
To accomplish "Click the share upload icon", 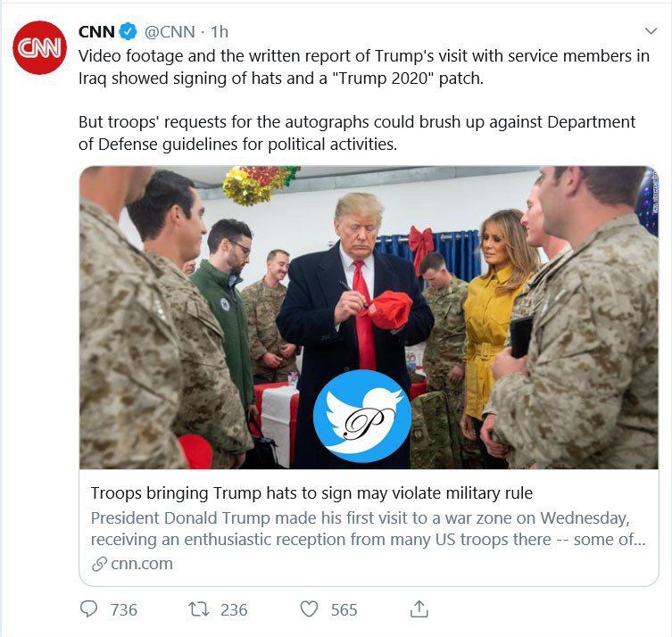I will coord(419,608).
